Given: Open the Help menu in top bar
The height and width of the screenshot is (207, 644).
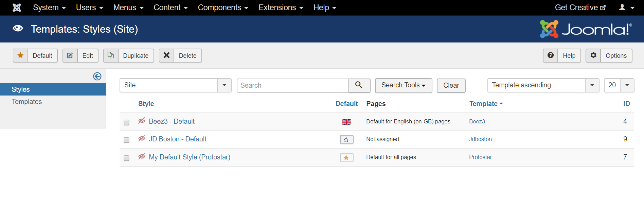Looking at the screenshot, I should 325,7.
